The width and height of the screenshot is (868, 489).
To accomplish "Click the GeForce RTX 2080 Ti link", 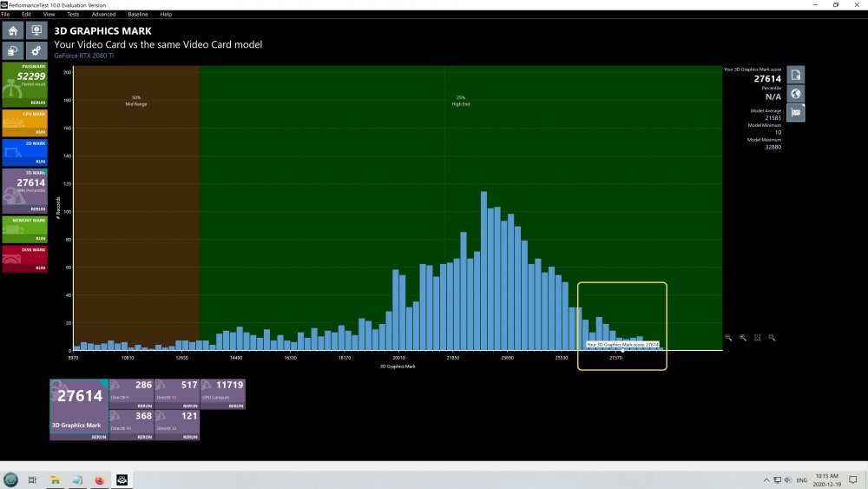I will [x=83, y=56].
